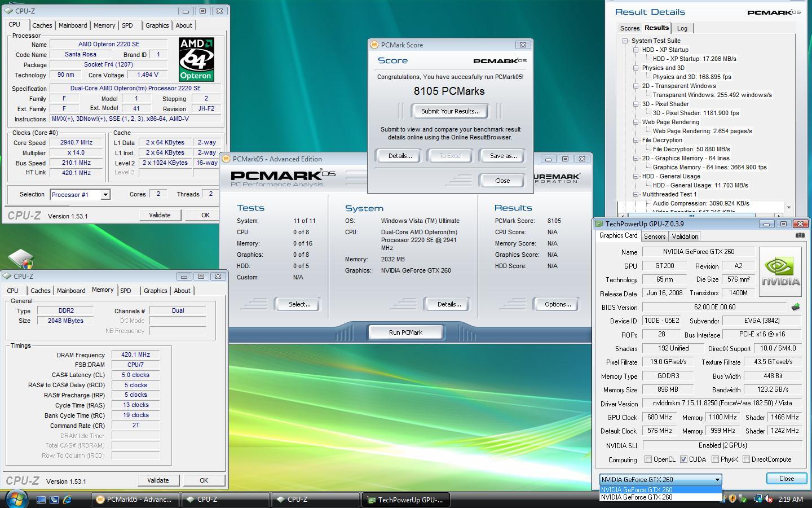This screenshot has width=812, height=508.
Task: Click the Safely Remove Hardware tray icon
Action: [744, 499]
